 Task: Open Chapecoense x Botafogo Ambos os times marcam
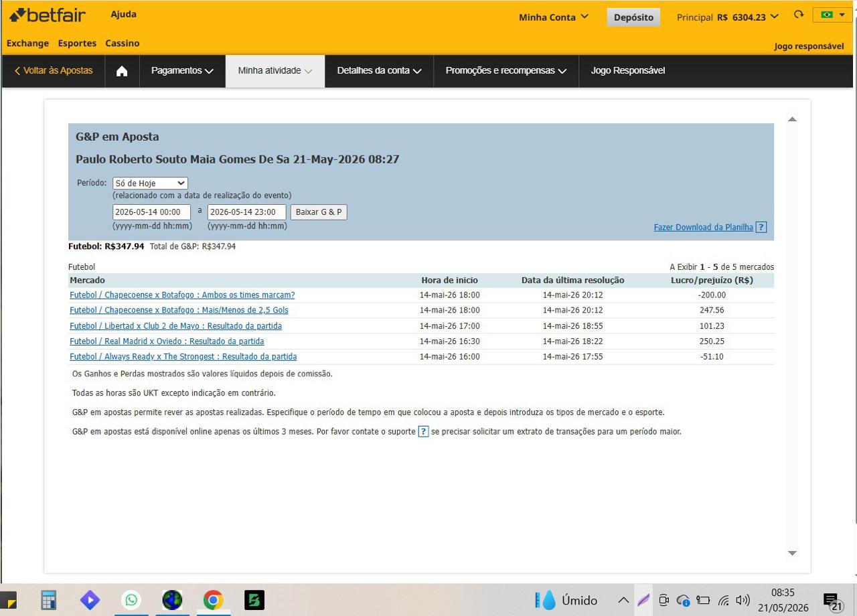coord(182,295)
